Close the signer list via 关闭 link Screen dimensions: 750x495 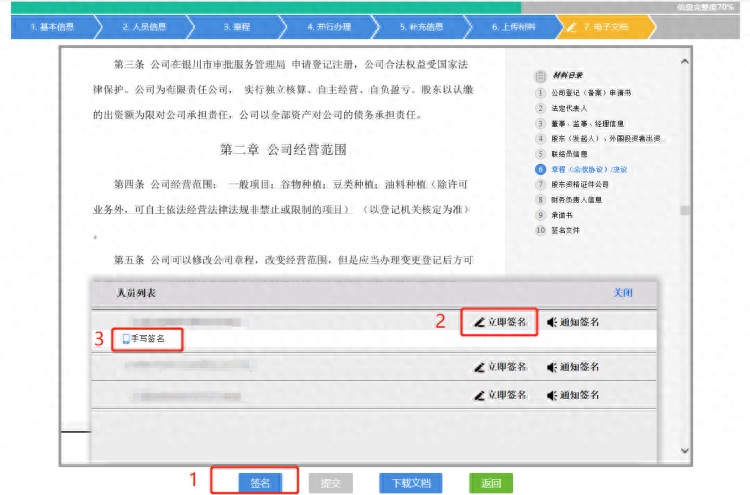click(622, 293)
